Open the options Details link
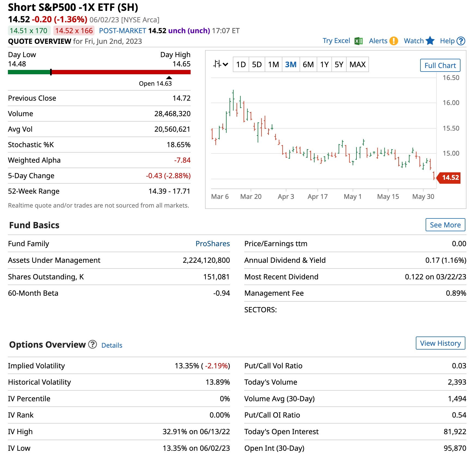The height and width of the screenshot is (463, 476). [112, 345]
